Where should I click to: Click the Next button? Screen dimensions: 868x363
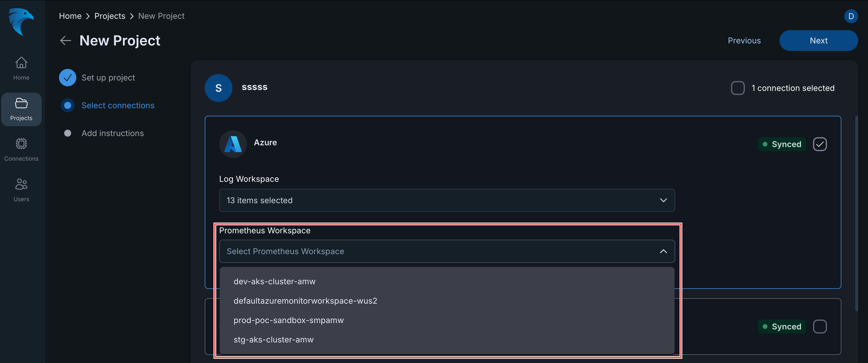point(818,41)
